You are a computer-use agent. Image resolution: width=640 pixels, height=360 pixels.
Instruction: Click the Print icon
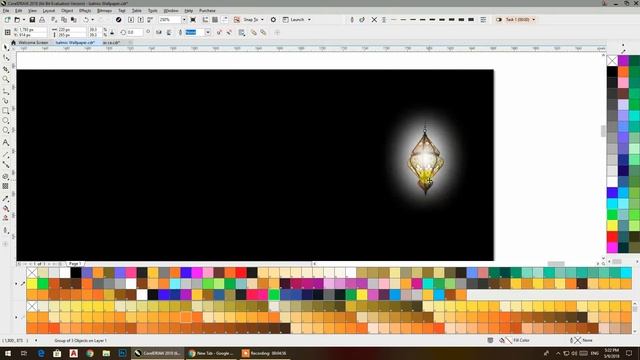pyautogui.click(x=42, y=20)
